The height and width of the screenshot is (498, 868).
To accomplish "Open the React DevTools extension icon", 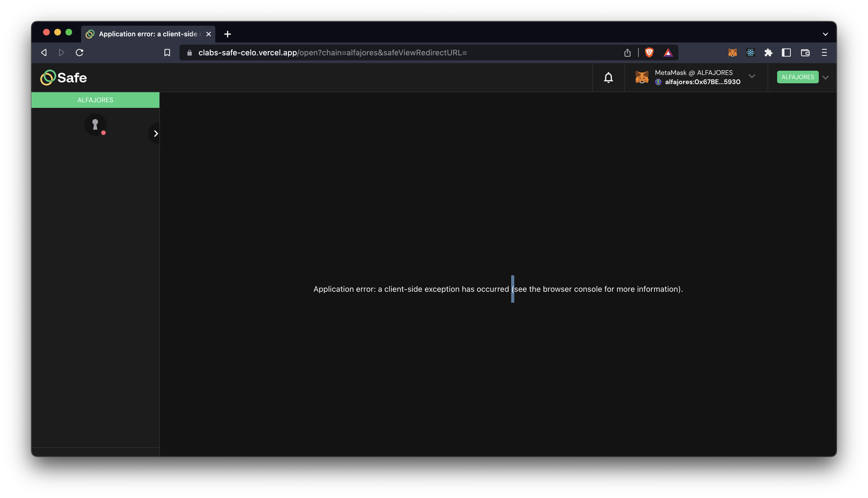I will (750, 52).
